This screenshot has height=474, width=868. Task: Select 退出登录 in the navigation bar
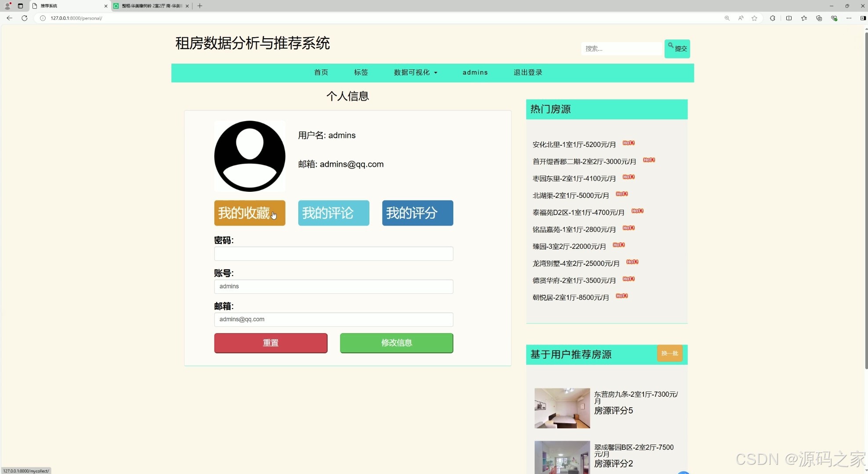(528, 72)
